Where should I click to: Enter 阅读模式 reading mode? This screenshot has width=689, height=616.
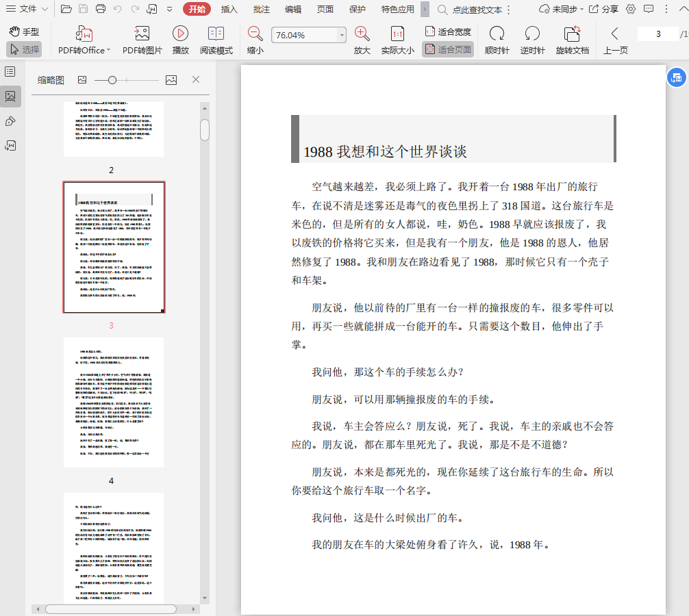click(216, 40)
